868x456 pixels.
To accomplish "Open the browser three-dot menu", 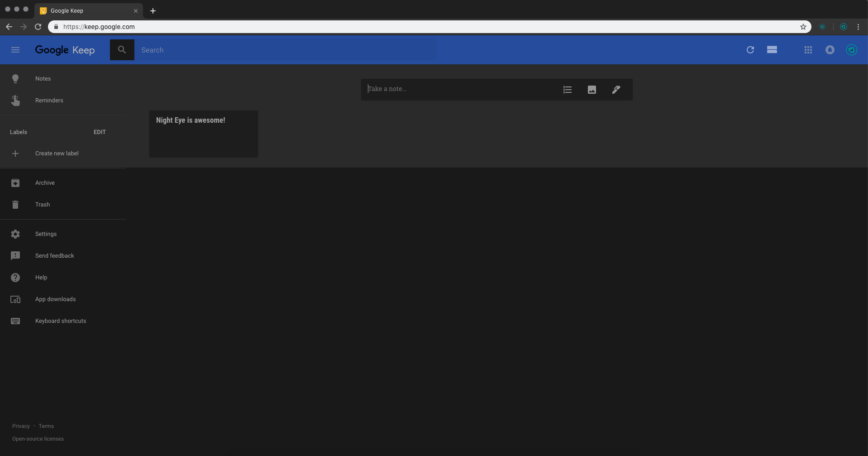I will (x=858, y=27).
